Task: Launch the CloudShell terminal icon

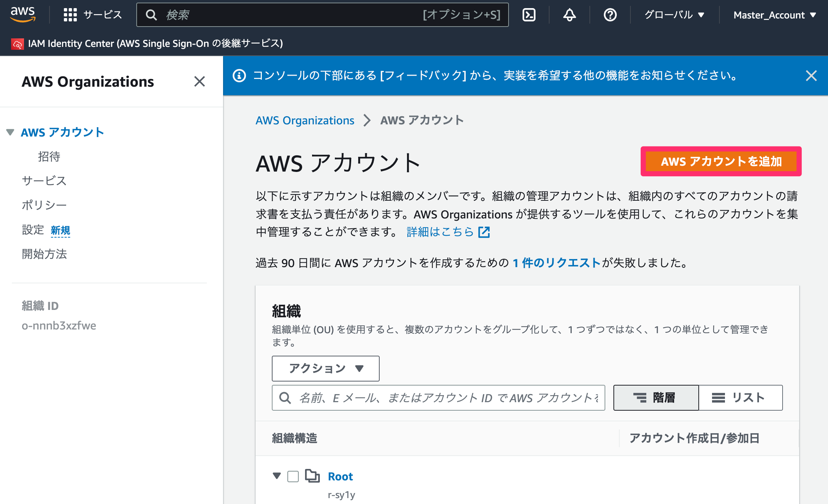Action: click(x=529, y=15)
